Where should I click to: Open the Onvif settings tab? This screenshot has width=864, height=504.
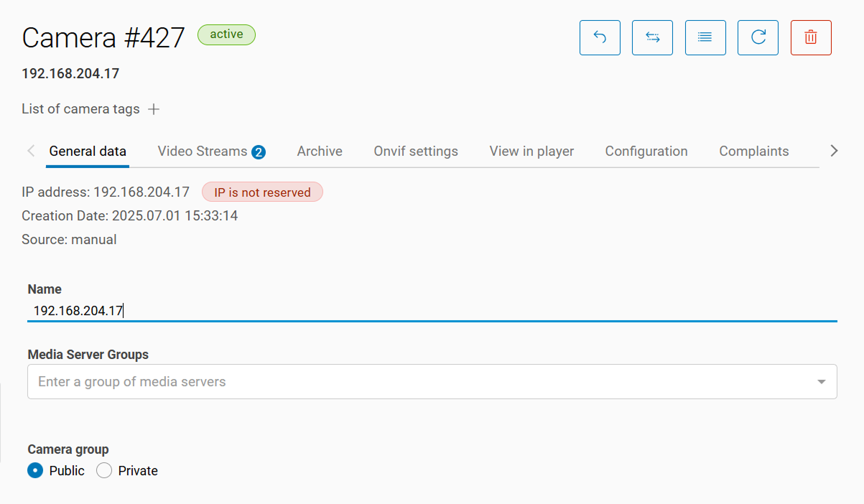click(x=416, y=151)
